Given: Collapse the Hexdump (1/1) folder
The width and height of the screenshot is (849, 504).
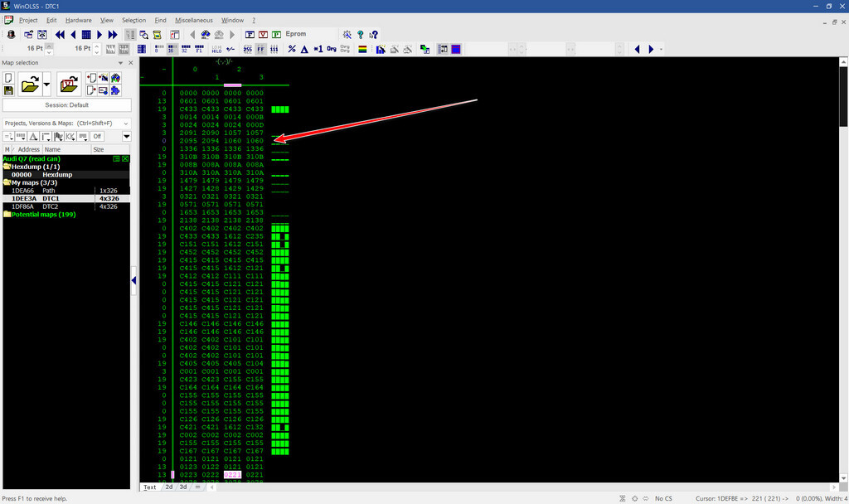Looking at the screenshot, I should tap(7, 167).
